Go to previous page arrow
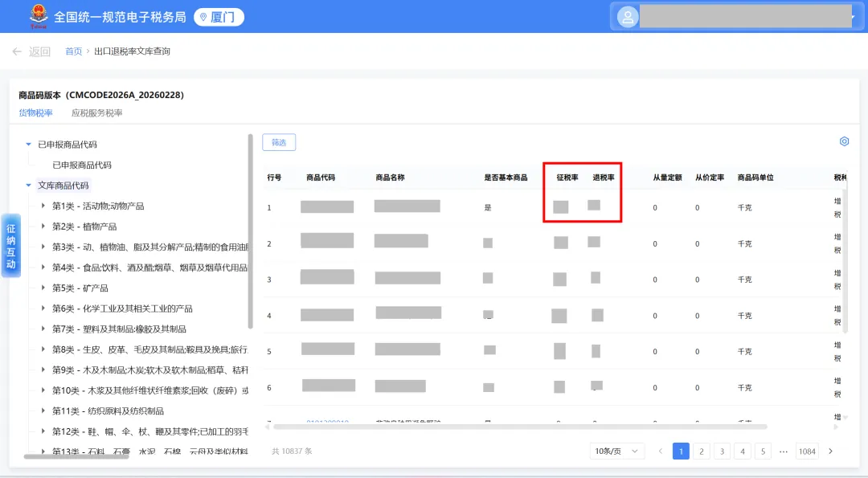 point(661,451)
